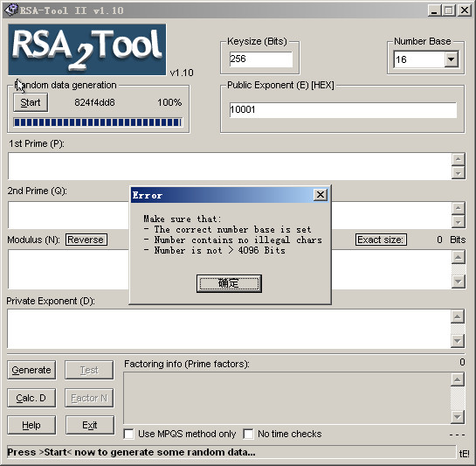Viewport: 476px width, 466px height.
Task: Click up arrow of 1st Prime scrollbar
Action: coord(459,159)
